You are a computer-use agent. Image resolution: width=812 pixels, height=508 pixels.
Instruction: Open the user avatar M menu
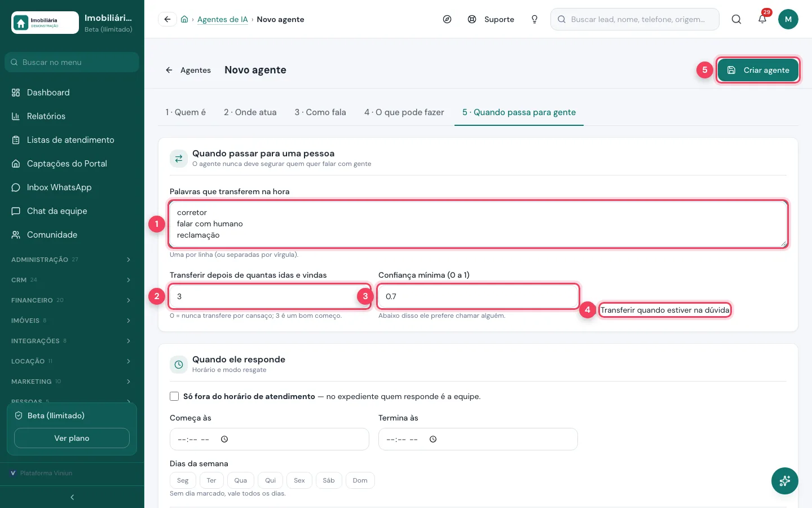pyautogui.click(x=788, y=19)
